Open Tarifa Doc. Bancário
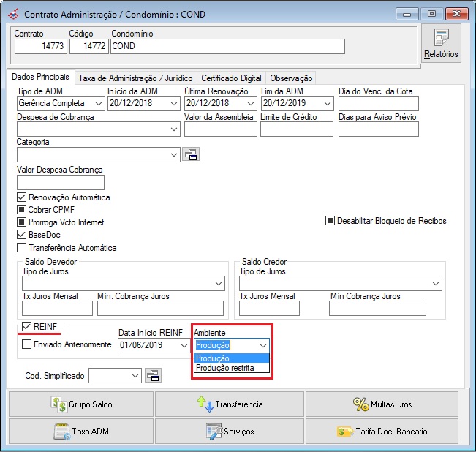The height and width of the screenshot is (452, 476). pos(382,432)
